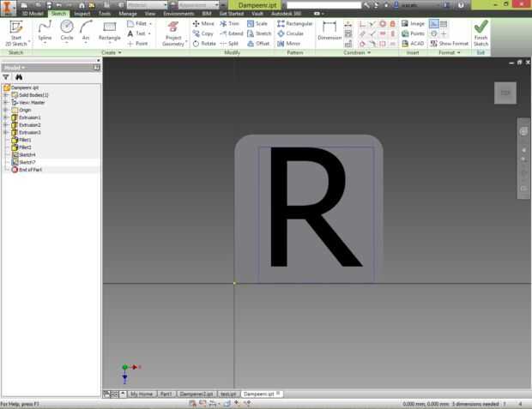This screenshot has width=532, height=409.
Task: Click the Mirror pattern button
Action: (289, 43)
